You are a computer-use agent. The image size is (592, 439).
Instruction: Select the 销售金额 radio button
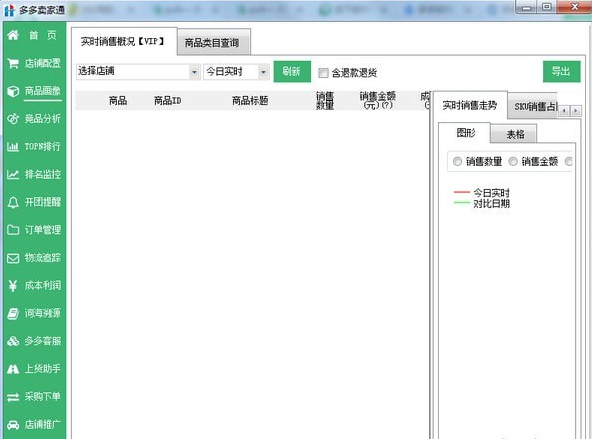(x=513, y=162)
